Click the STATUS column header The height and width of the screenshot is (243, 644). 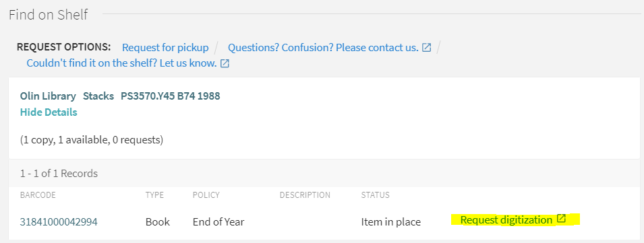tap(376, 195)
